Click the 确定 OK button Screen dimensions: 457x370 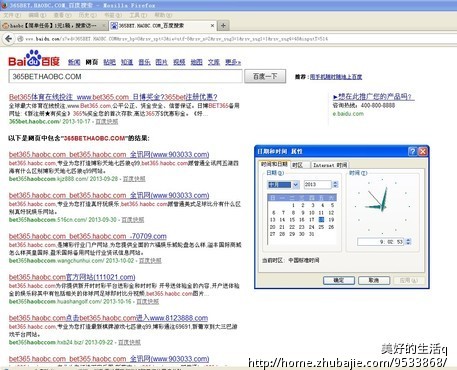click(x=339, y=280)
